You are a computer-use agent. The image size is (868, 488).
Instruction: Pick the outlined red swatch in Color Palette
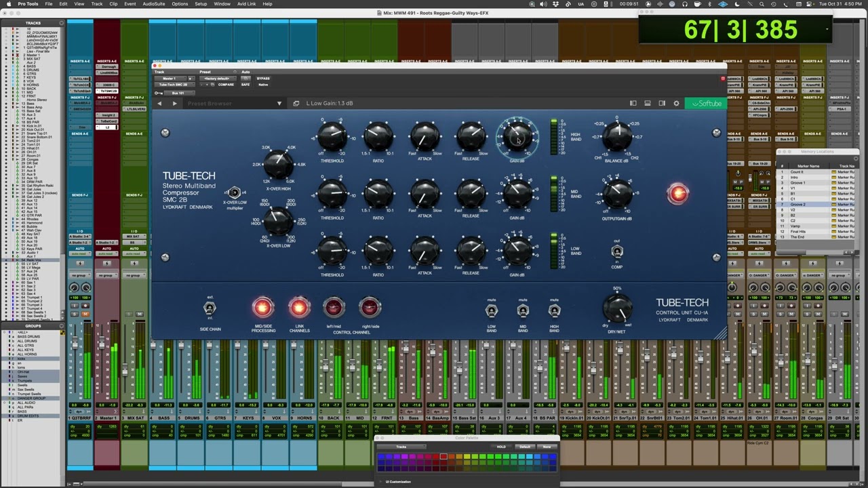click(x=443, y=456)
